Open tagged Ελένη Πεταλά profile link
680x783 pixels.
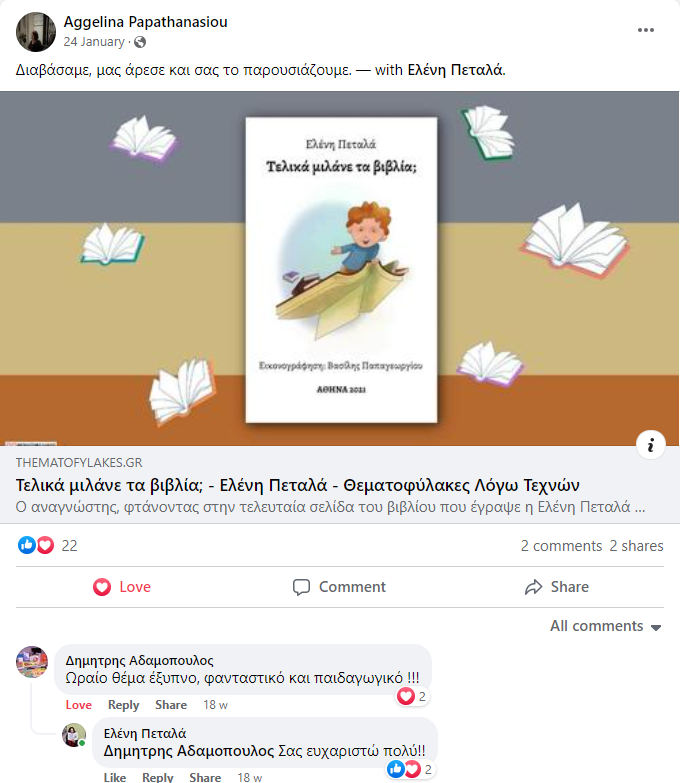pos(455,70)
